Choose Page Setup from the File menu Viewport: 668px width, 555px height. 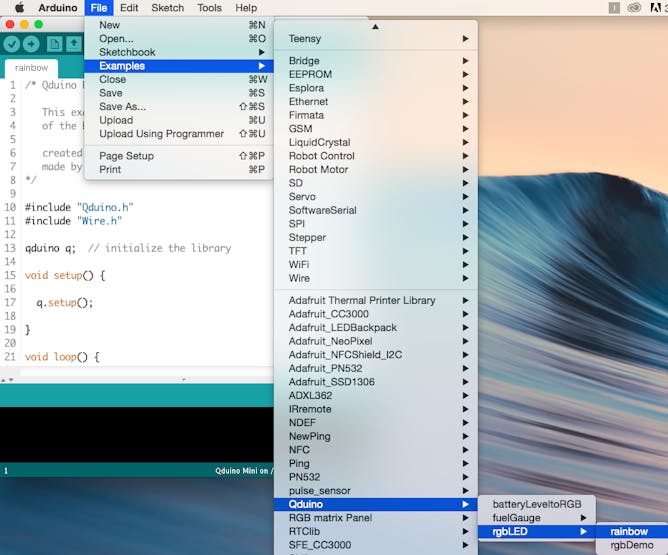point(179,156)
